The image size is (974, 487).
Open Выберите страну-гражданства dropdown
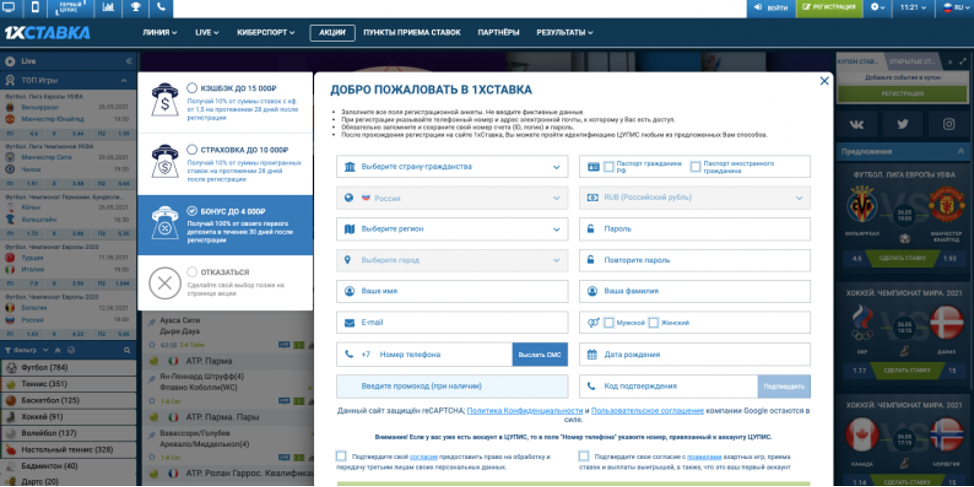[452, 166]
